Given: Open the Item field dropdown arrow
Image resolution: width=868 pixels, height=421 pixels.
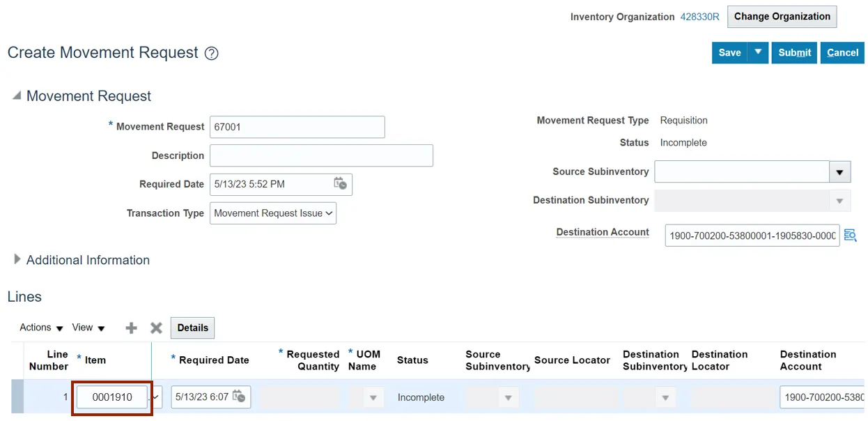Looking at the screenshot, I should 157,397.
